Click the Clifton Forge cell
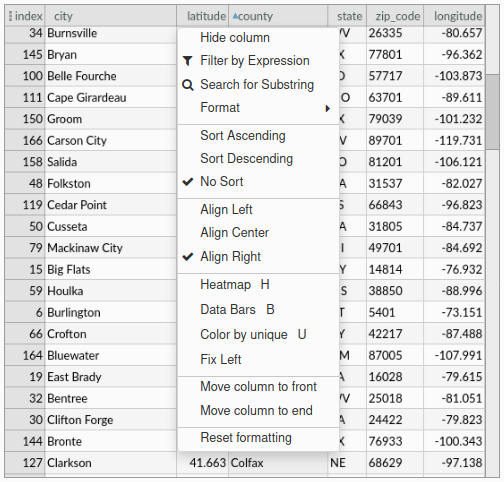Screen dimensions: 504x482 (111, 420)
